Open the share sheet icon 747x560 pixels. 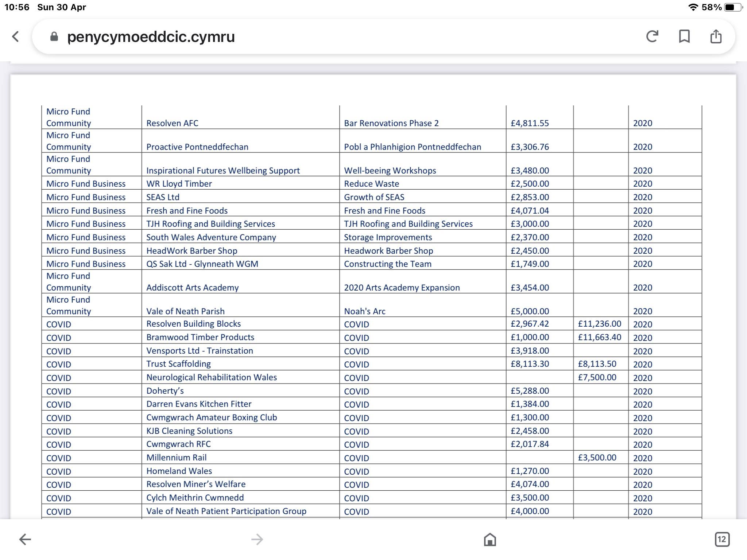coord(716,36)
